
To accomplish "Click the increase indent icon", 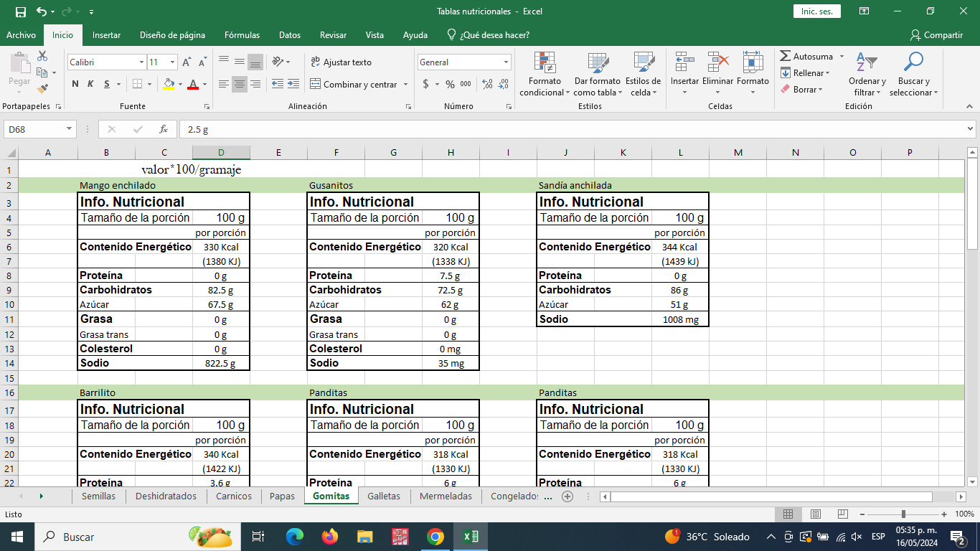I will click(x=293, y=84).
